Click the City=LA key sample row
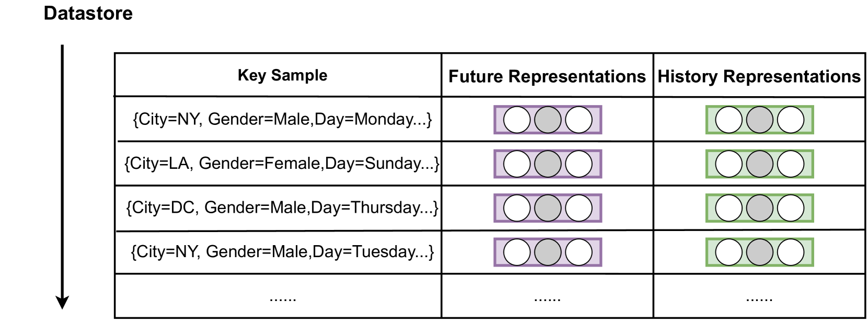The height and width of the screenshot is (323, 868). coord(282,164)
